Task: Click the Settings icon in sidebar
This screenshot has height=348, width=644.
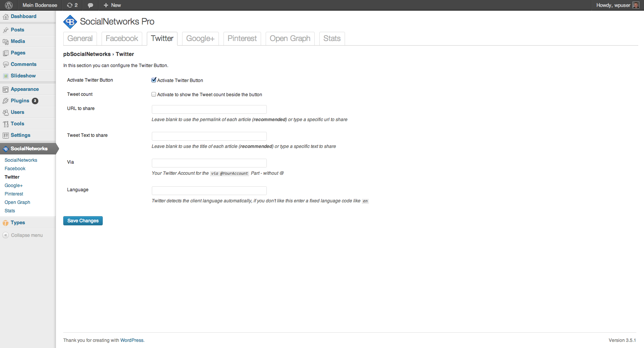Action: [6, 135]
